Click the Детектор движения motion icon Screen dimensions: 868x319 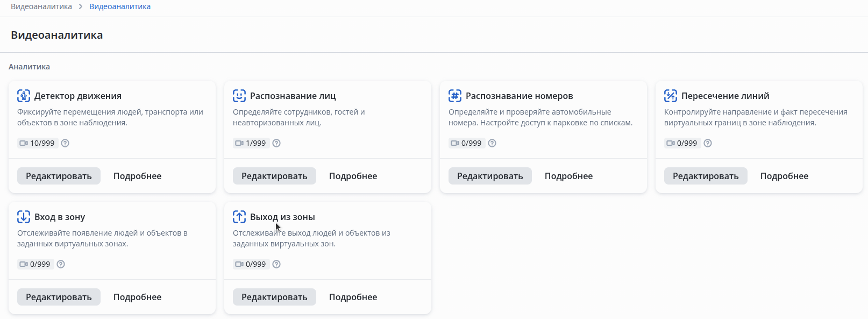pyautogui.click(x=24, y=96)
